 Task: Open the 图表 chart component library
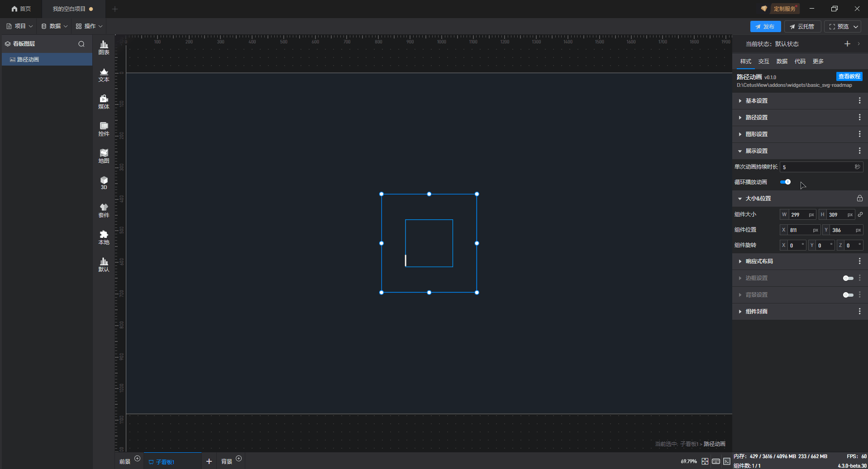point(104,47)
